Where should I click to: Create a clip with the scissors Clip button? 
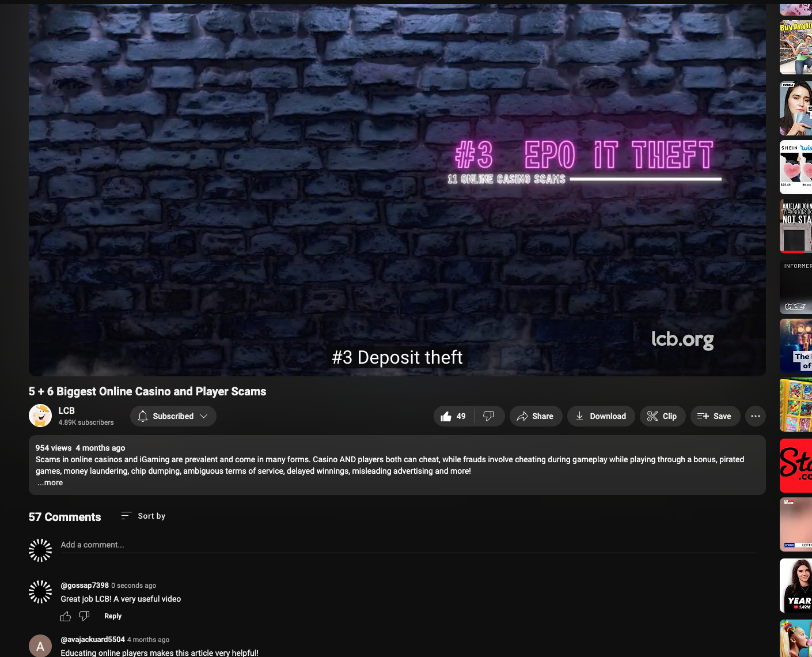click(662, 416)
